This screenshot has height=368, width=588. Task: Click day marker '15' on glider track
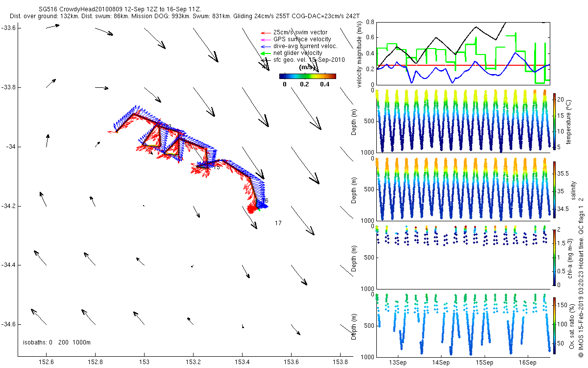pos(217,167)
